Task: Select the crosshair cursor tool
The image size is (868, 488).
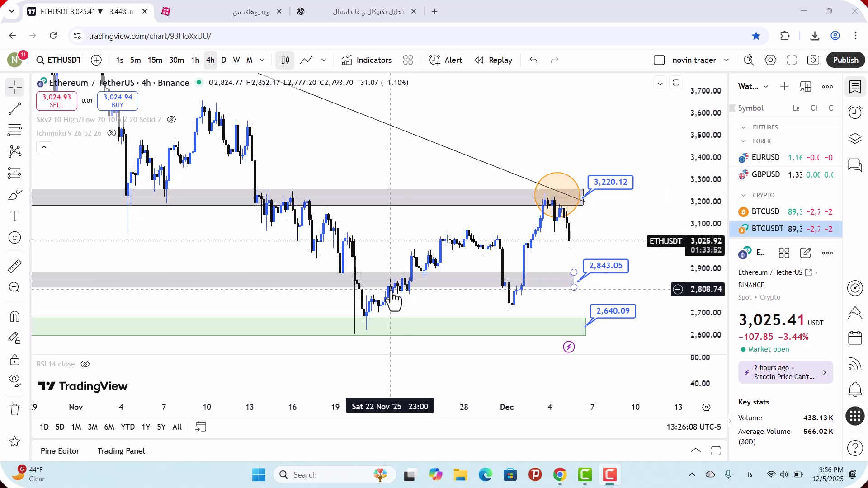Action: tap(14, 87)
